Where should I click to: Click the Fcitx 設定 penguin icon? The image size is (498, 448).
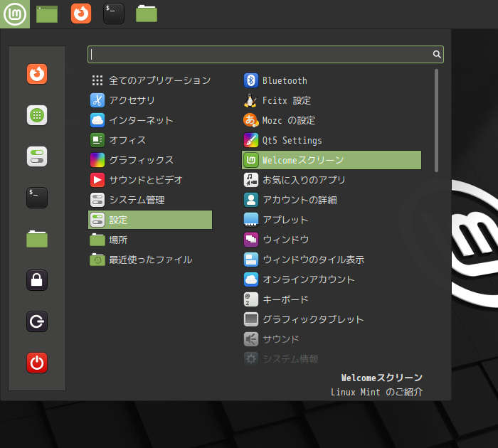tap(251, 101)
